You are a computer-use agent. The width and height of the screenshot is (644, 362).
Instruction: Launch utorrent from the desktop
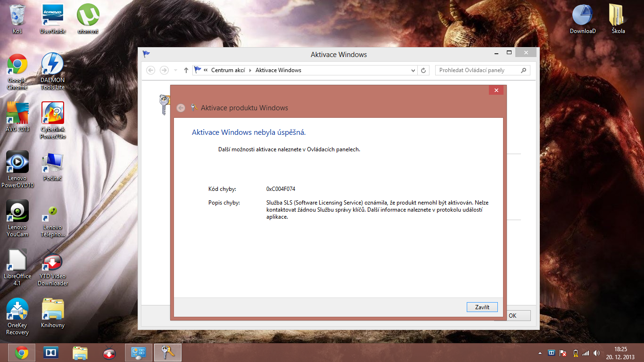pyautogui.click(x=88, y=19)
